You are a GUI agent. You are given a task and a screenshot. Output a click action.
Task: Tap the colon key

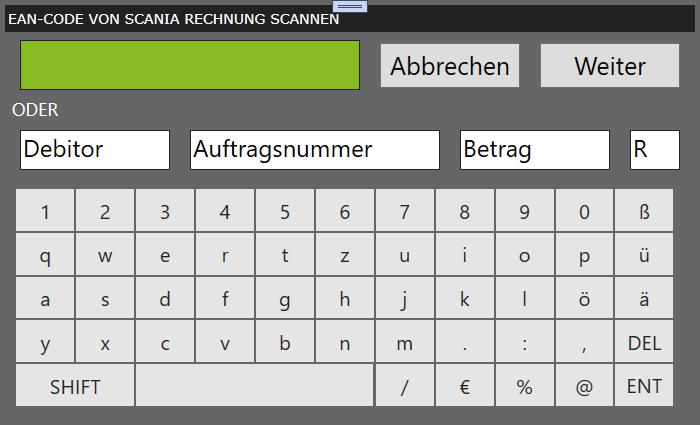point(525,342)
